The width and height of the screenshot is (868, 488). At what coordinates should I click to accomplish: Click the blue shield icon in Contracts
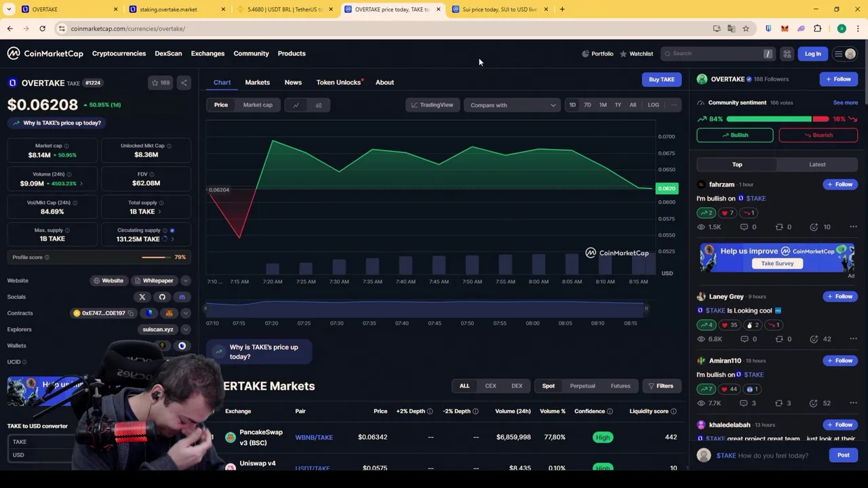point(149,313)
